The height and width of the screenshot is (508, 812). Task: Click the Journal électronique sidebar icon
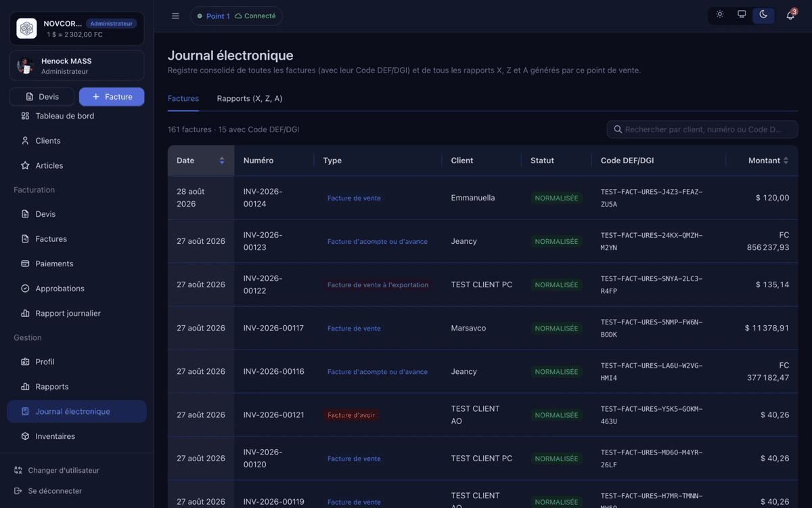pyautogui.click(x=25, y=411)
